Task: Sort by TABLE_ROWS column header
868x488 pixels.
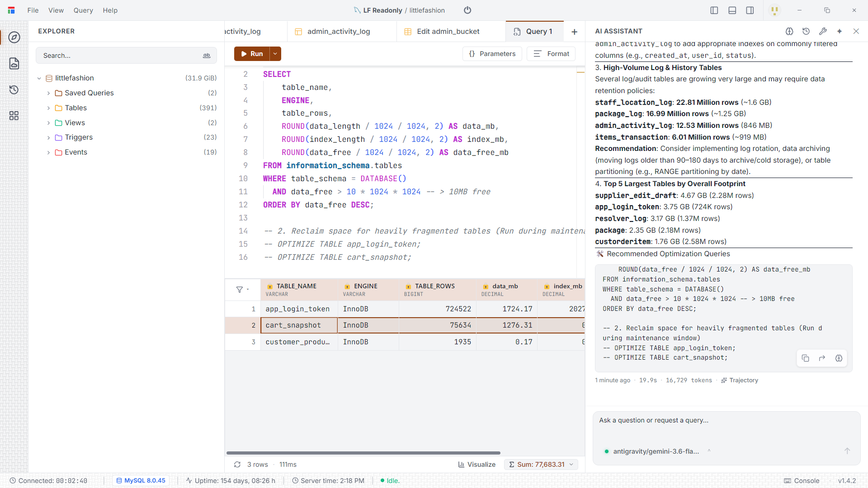Action: [x=437, y=290]
